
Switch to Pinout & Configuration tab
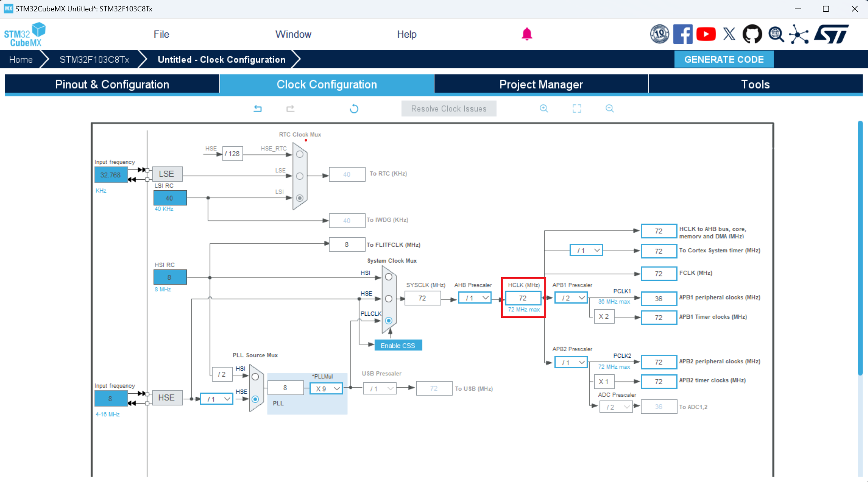[112, 84]
